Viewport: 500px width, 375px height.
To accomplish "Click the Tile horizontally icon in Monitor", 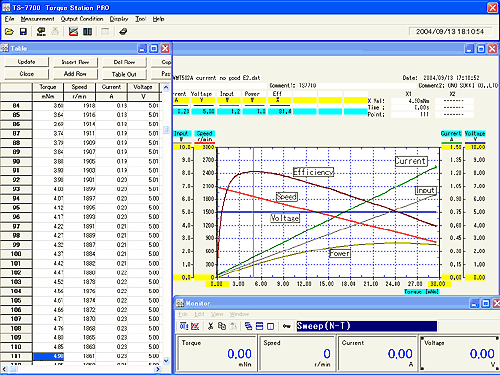I will pyautogui.click(x=260, y=326).
